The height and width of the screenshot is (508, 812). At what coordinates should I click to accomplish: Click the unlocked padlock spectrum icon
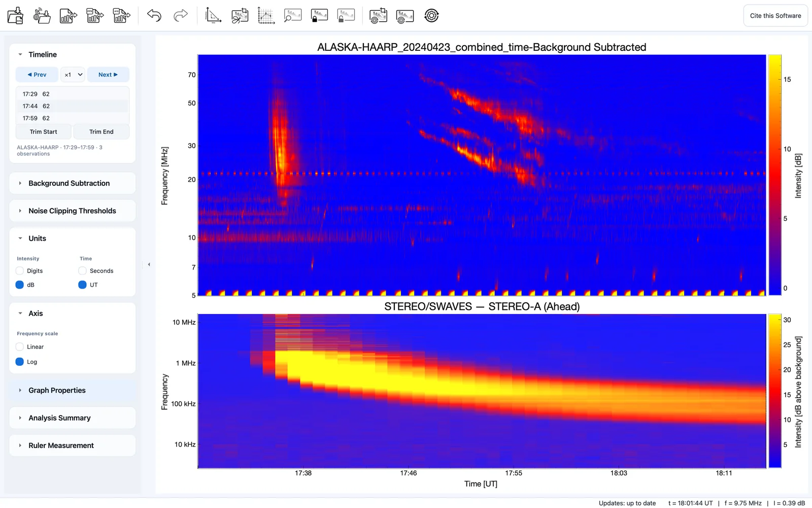346,16
